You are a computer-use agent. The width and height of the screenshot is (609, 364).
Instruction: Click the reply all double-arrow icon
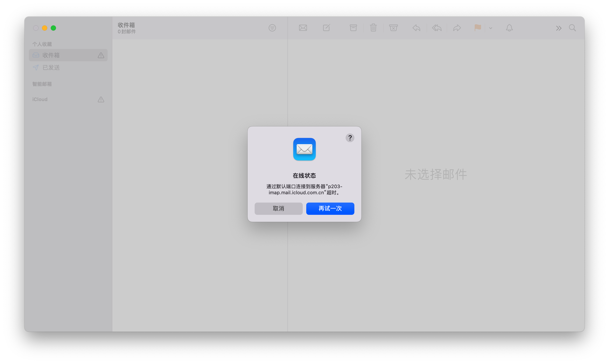pos(437,28)
